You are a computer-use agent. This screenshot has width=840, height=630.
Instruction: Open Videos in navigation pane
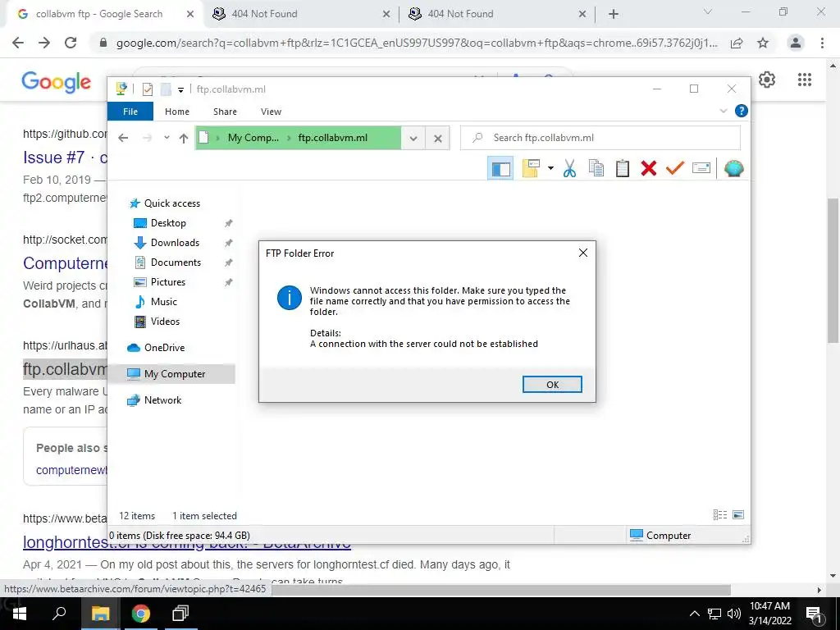click(x=165, y=322)
